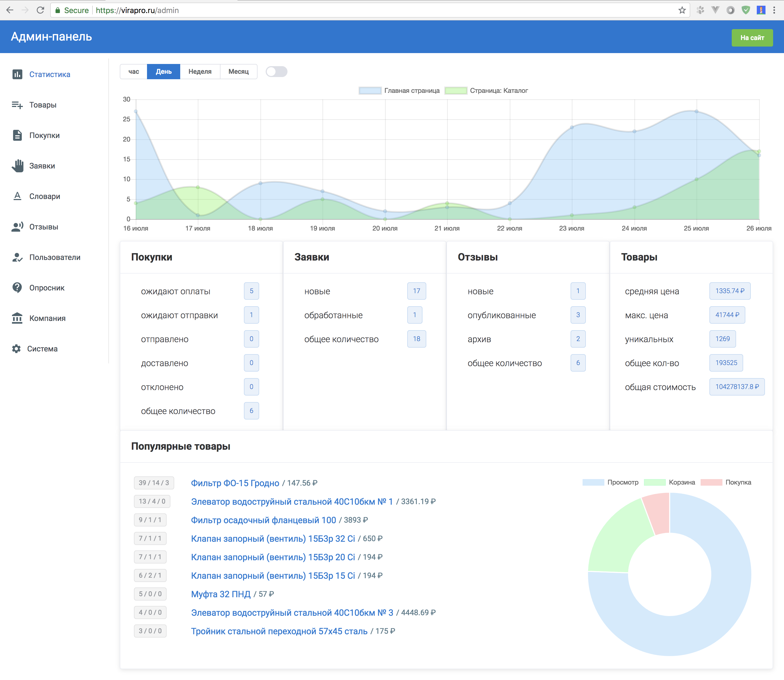Open Элеватор водоструйный стальной 40С10бкм № 3

[292, 613]
